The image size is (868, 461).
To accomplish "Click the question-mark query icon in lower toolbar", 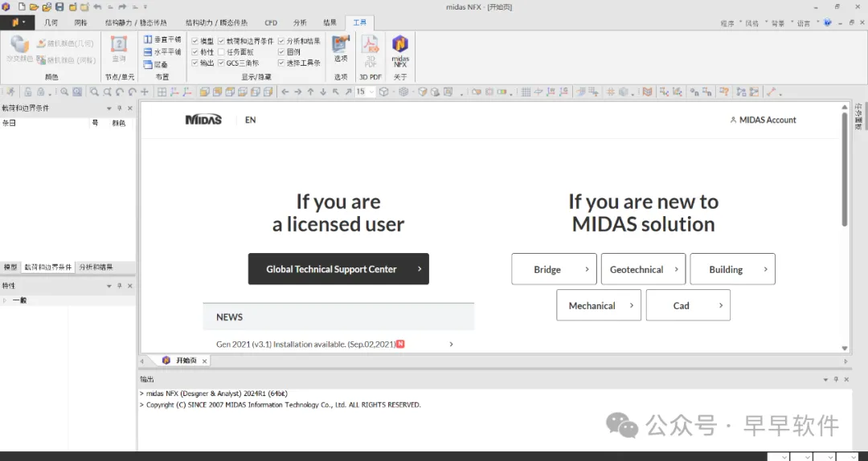I will click(724, 92).
